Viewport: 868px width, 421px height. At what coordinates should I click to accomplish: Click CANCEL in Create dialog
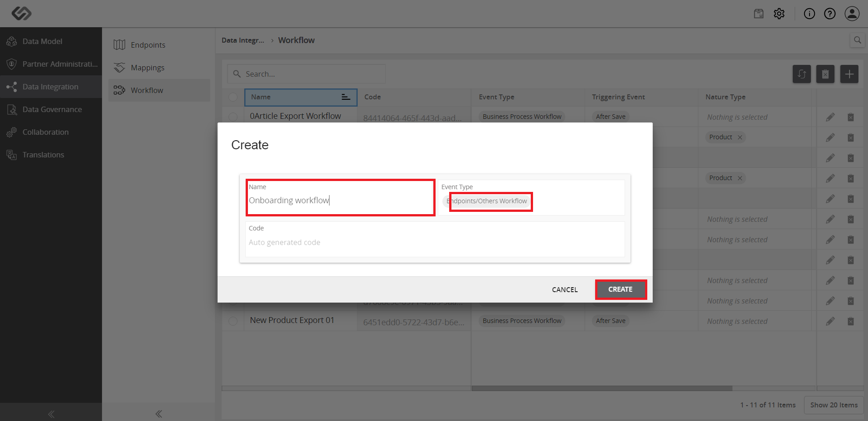(x=565, y=289)
